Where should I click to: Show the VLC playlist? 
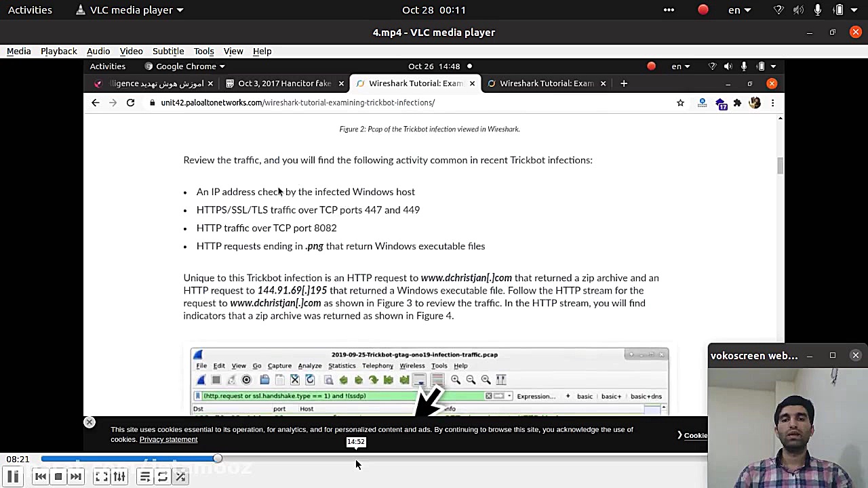[144, 477]
